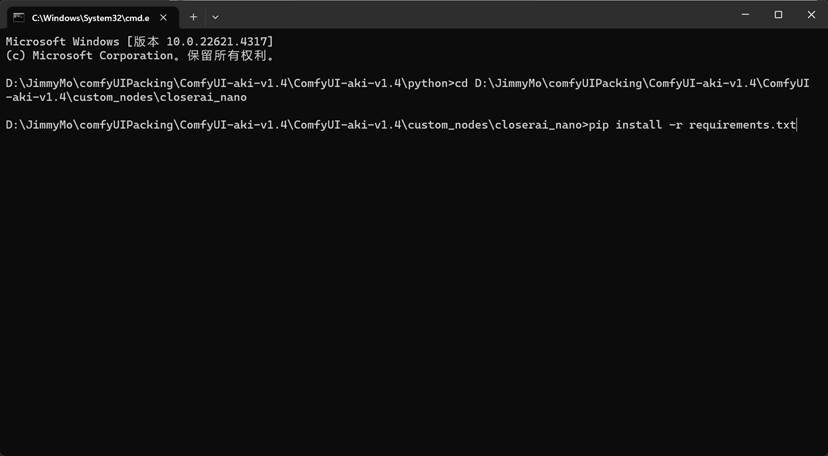The height and width of the screenshot is (456, 828).
Task: Maximize the terminal window
Action: [778, 16]
